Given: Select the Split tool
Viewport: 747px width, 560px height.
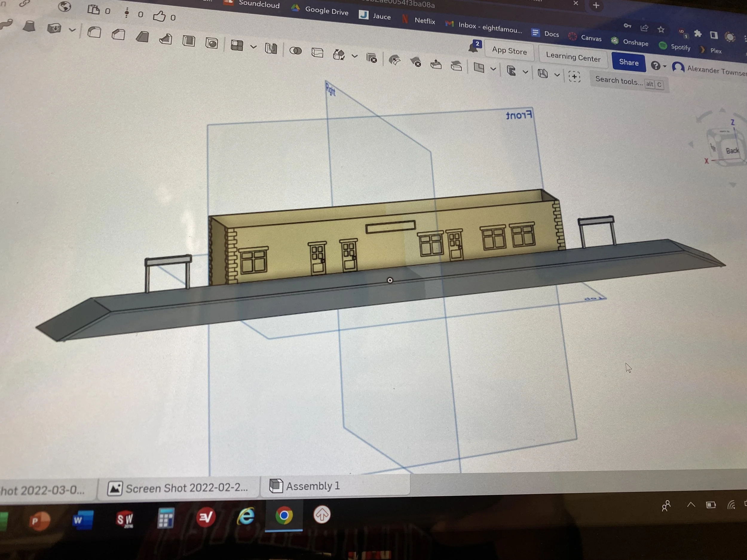Looking at the screenshot, I should click(x=317, y=53).
